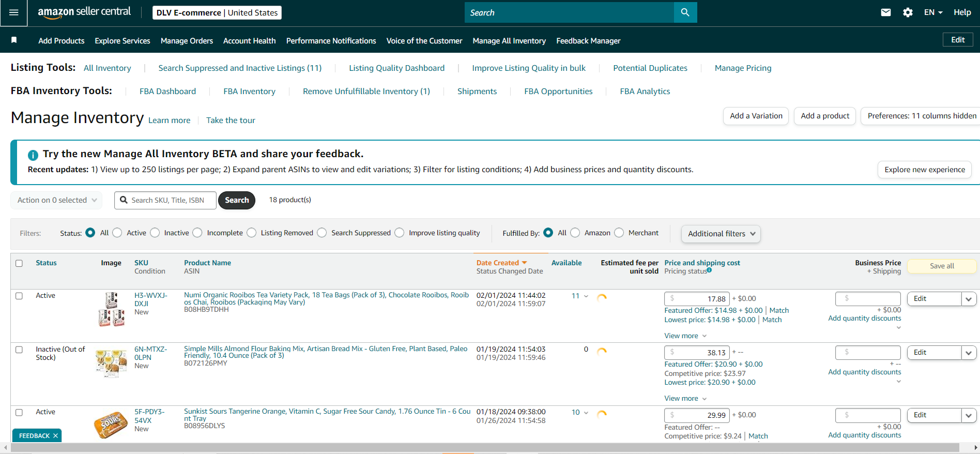Expand View more for Numi Tea pricing
Image resolution: width=980 pixels, height=454 pixels.
click(685, 336)
